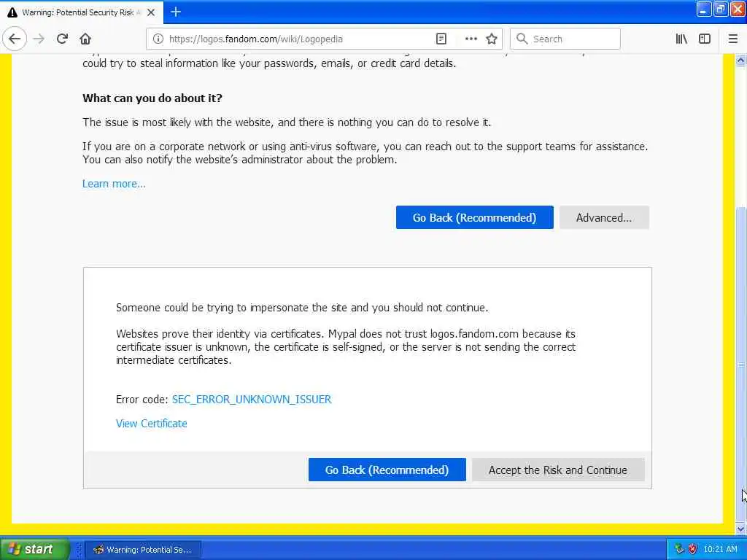The width and height of the screenshot is (747, 560).
Task: Open the Library icon
Action: pos(681,39)
